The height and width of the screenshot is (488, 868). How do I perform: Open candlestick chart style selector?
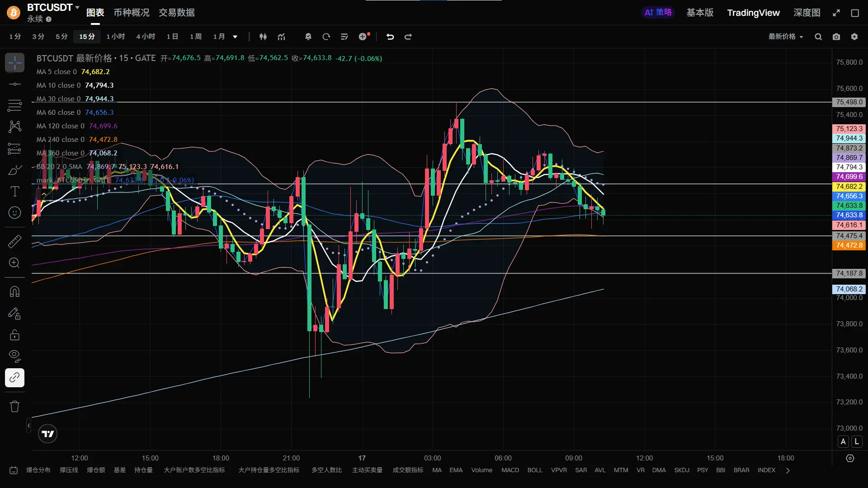coord(263,37)
